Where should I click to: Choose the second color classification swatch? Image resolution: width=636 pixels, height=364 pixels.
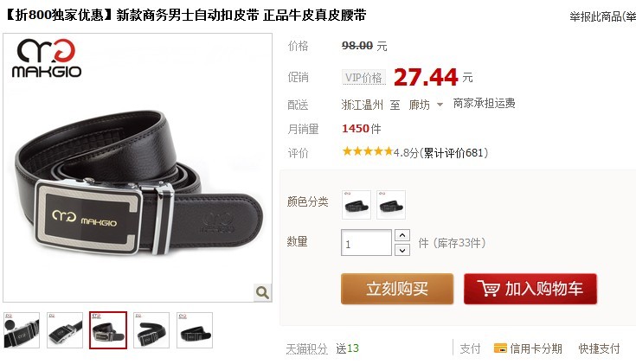click(391, 205)
